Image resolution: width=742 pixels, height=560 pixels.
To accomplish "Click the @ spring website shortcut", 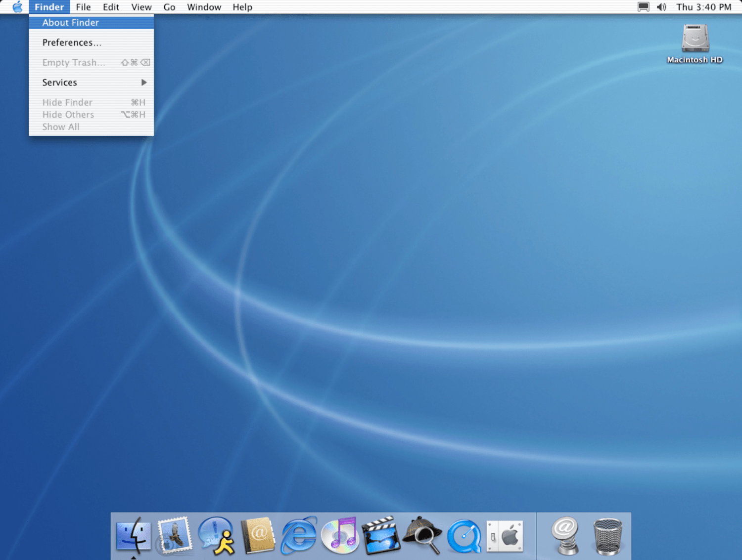I will coord(565,535).
